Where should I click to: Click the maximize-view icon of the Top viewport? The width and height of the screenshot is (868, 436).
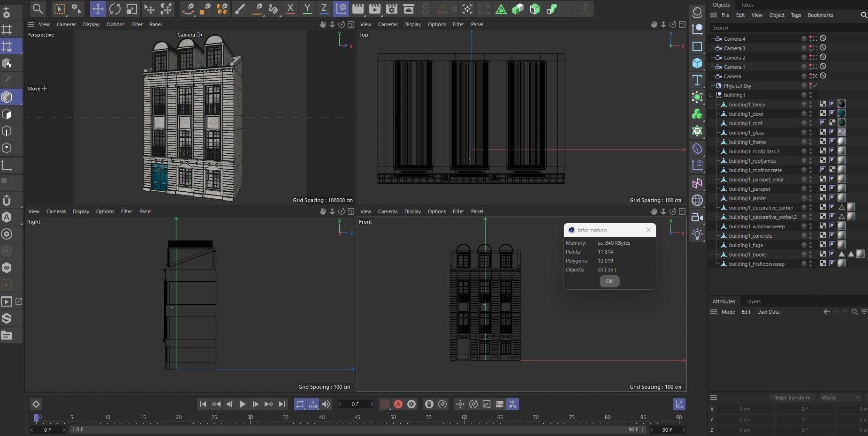pyautogui.click(x=682, y=24)
